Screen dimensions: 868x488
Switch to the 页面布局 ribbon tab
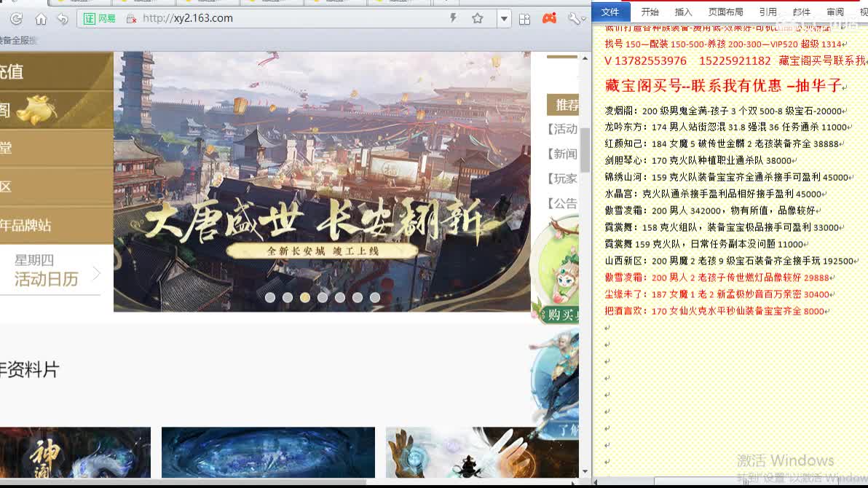pyautogui.click(x=725, y=12)
